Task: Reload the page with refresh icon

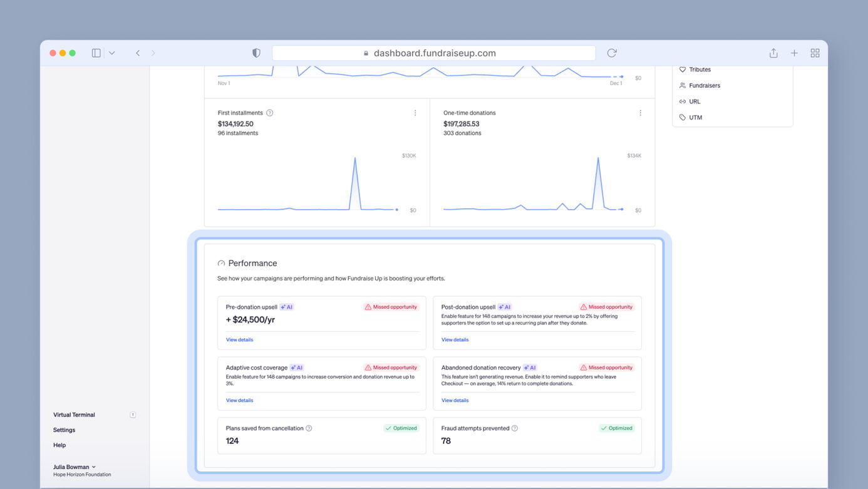Action: pos(612,53)
